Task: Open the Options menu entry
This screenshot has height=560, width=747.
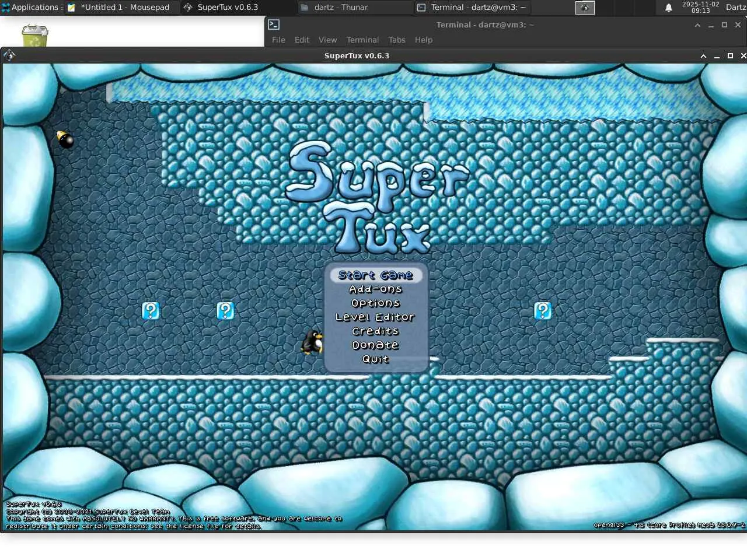Action: pos(376,303)
